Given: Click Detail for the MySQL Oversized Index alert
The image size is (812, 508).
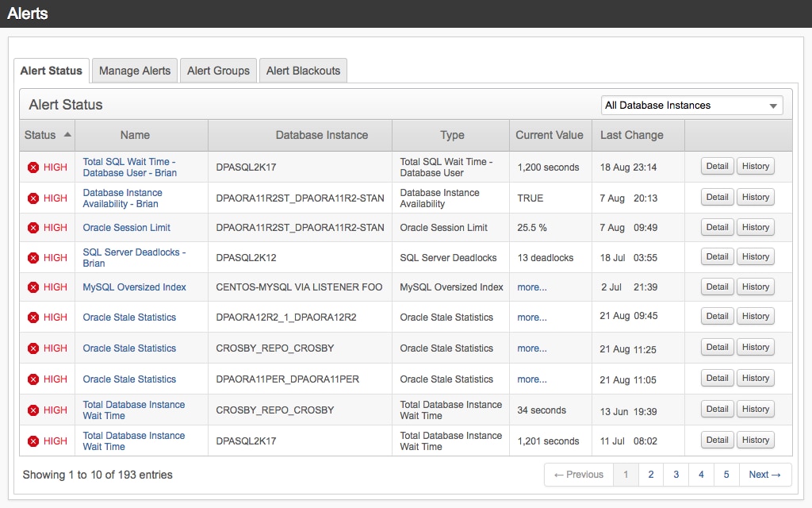Looking at the screenshot, I should click(717, 287).
